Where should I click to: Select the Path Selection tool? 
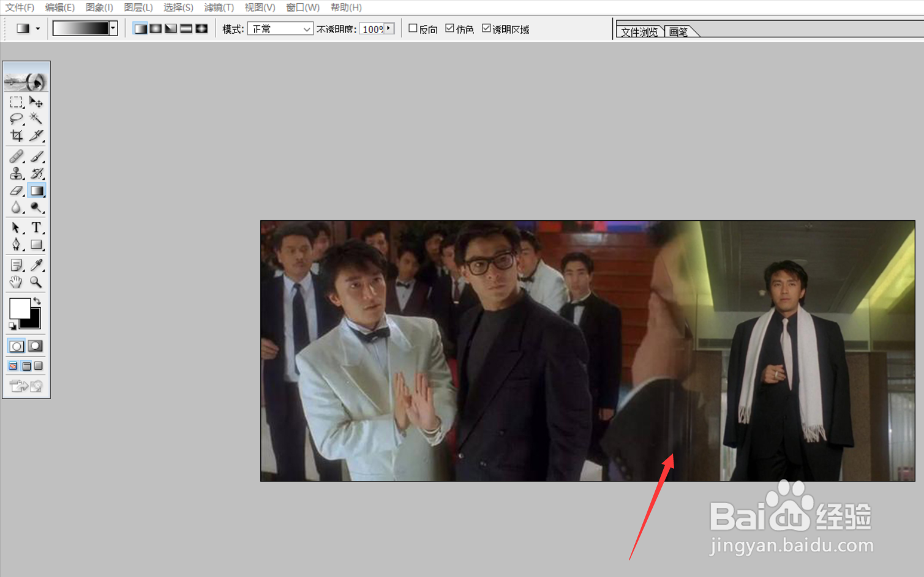(17, 228)
